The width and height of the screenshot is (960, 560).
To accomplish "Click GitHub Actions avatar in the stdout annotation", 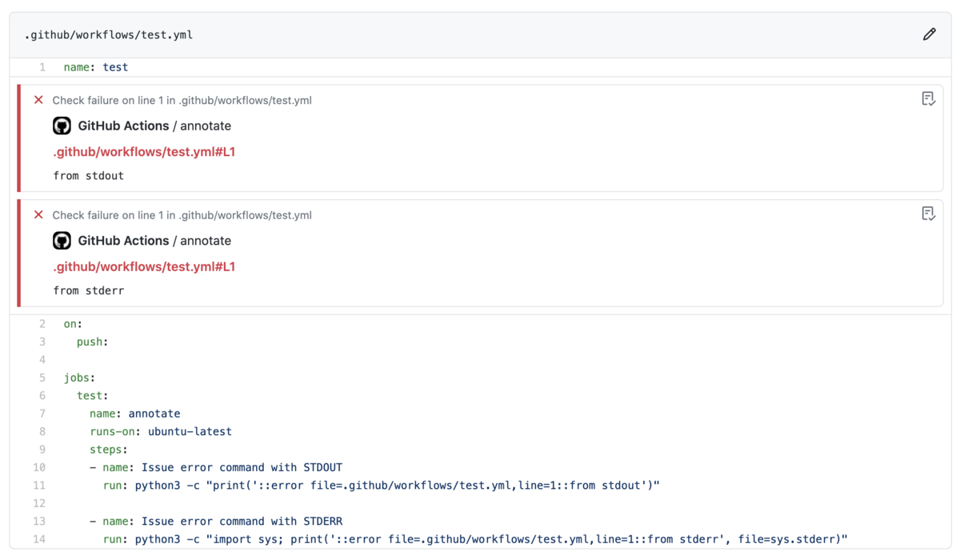I will [x=62, y=126].
